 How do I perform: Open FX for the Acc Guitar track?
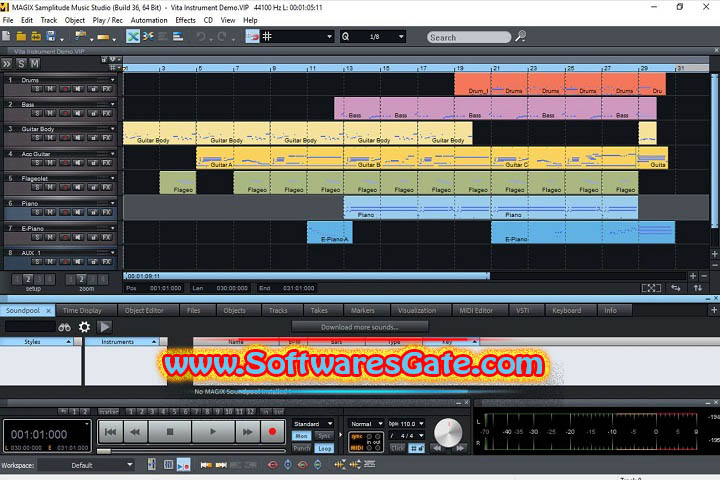(x=107, y=163)
